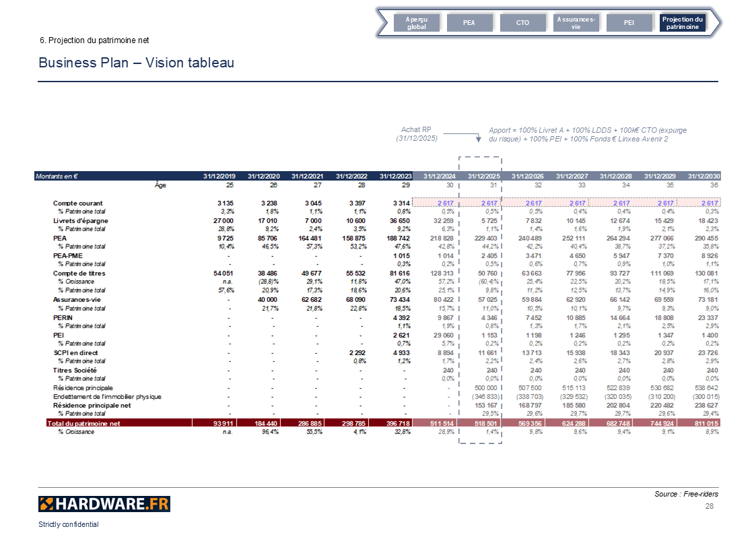Click total value 286 885 for 2021
This screenshot has width=756, height=535.
coord(310,423)
